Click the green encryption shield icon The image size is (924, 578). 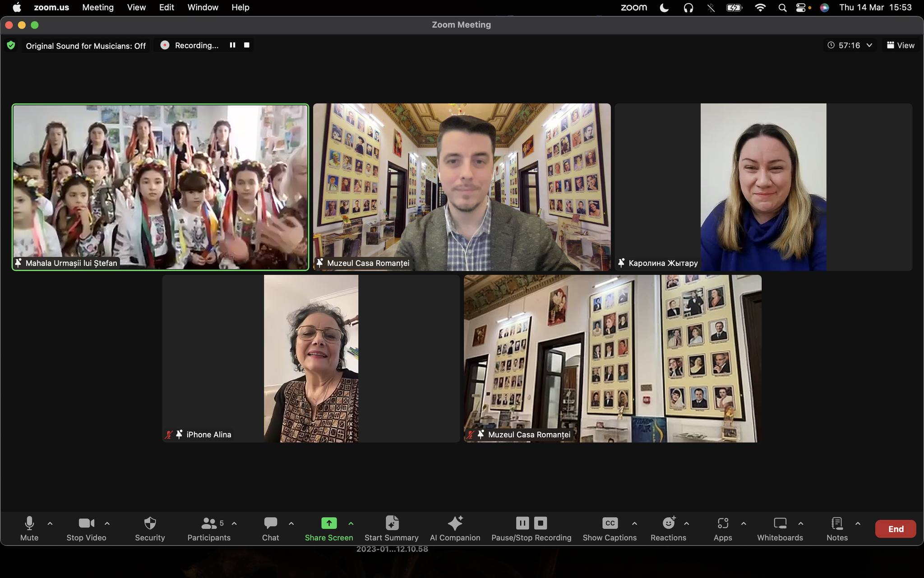11,46
